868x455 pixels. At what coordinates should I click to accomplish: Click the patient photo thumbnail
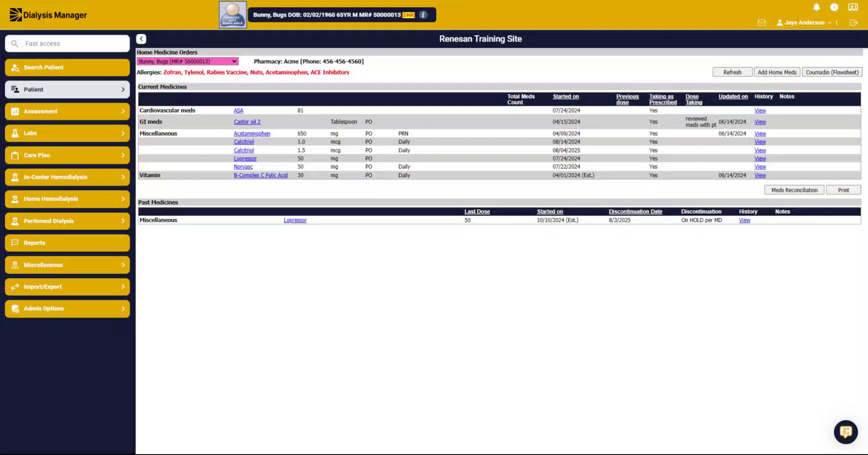click(x=233, y=15)
